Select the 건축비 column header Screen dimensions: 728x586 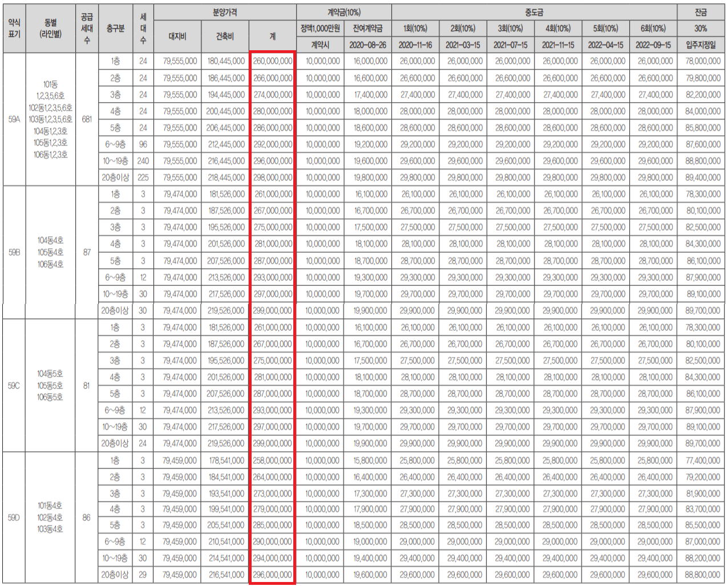click(x=225, y=37)
